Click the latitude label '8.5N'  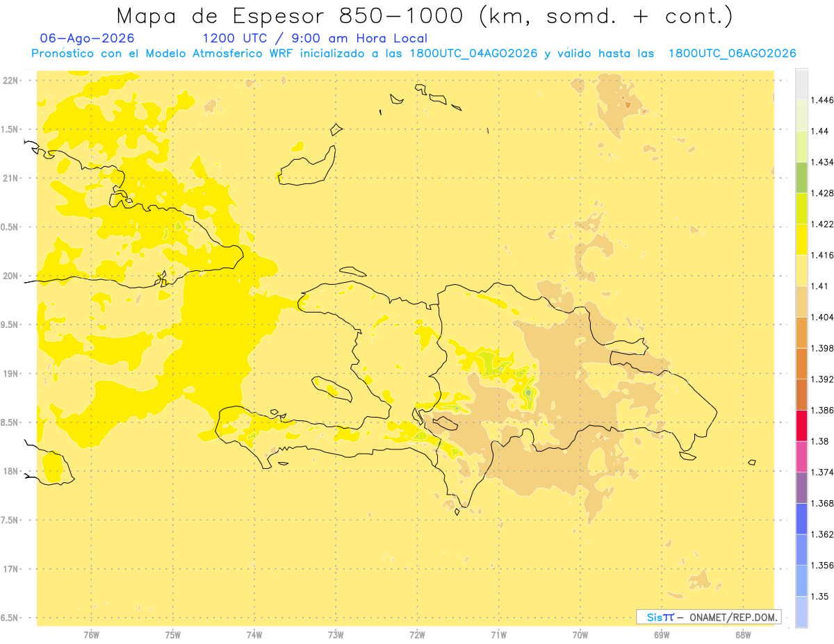10,422
